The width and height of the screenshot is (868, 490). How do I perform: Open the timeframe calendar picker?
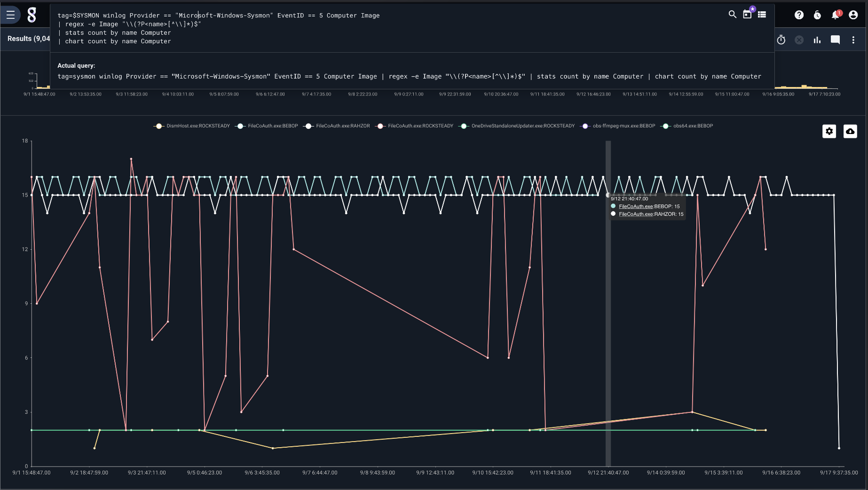point(747,15)
